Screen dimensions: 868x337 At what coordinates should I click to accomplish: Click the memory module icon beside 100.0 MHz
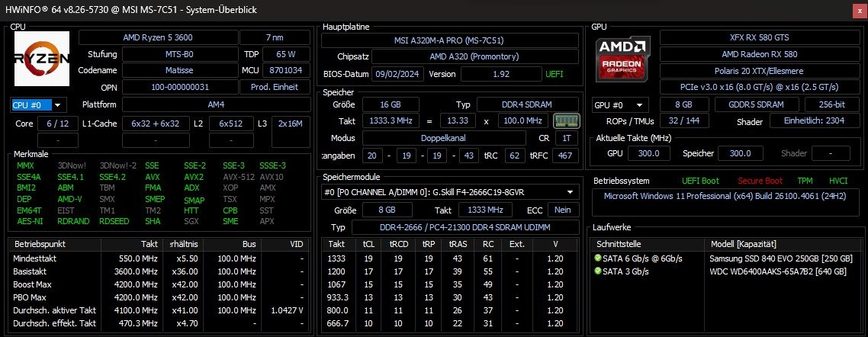point(566,120)
